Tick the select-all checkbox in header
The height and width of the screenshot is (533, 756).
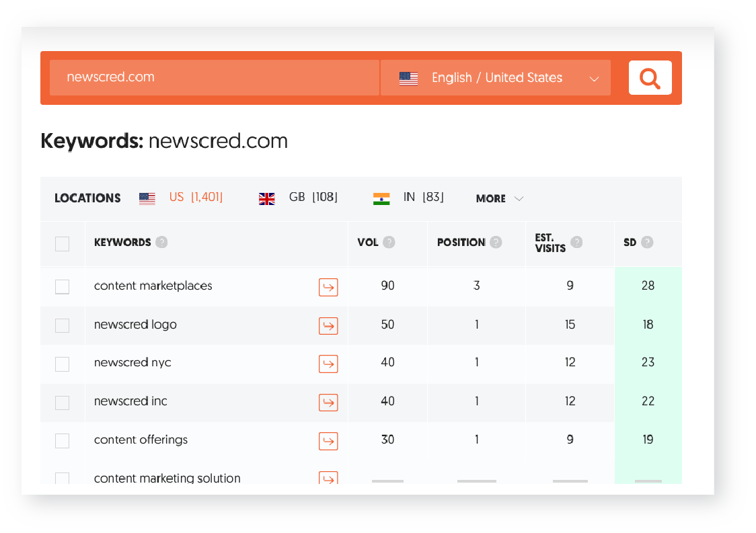(x=62, y=243)
